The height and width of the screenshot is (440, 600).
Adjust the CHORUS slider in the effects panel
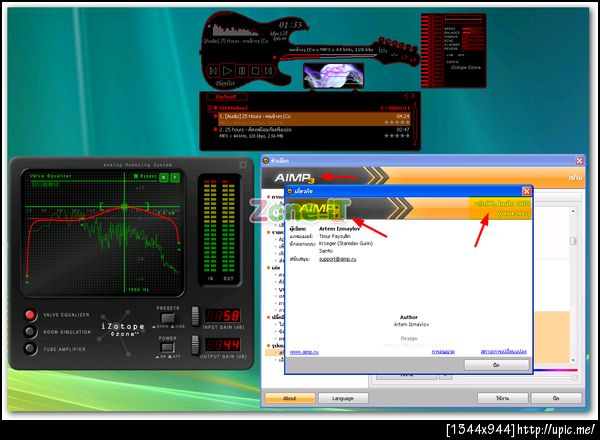click(473, 37)
